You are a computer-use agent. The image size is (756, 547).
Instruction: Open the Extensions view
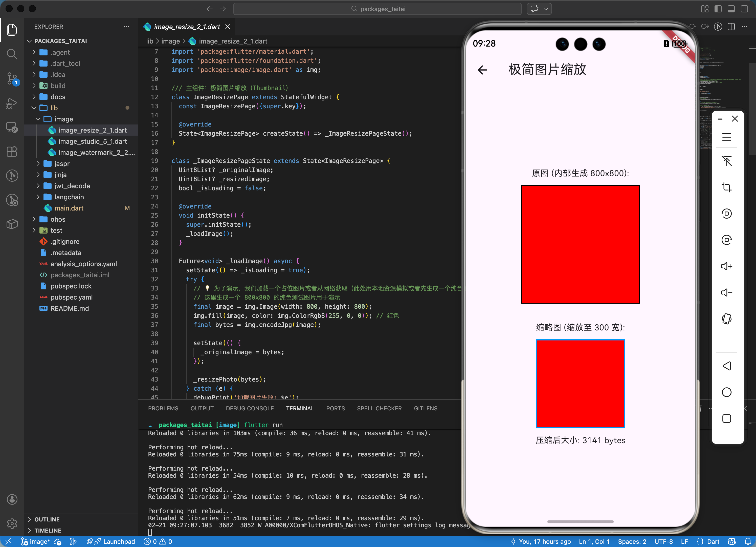pos(12,152)
